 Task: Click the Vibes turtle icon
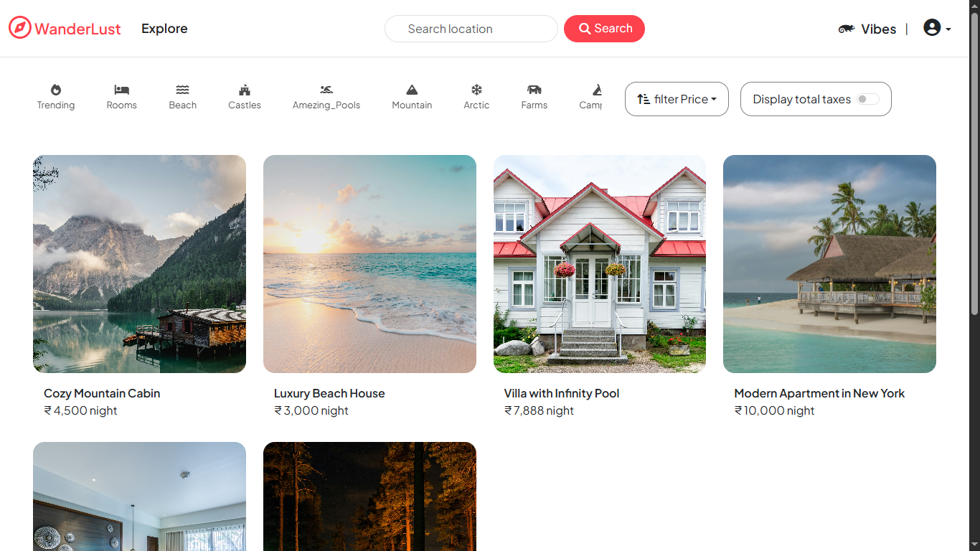847,29
